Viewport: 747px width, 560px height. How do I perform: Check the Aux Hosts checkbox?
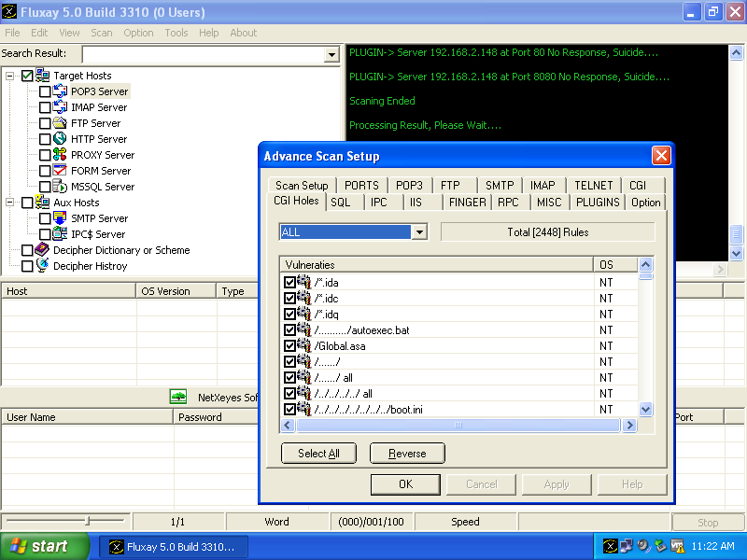[27, 203]
